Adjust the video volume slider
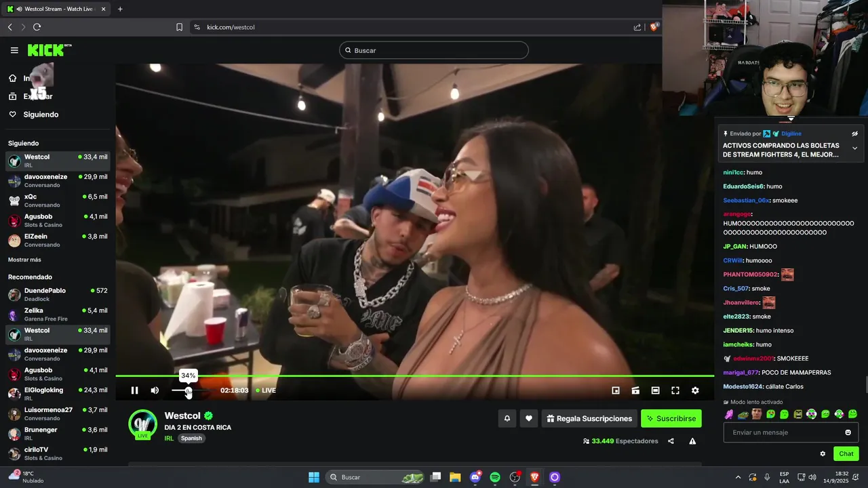Screen dimensions: 868x488 [189, 390]
